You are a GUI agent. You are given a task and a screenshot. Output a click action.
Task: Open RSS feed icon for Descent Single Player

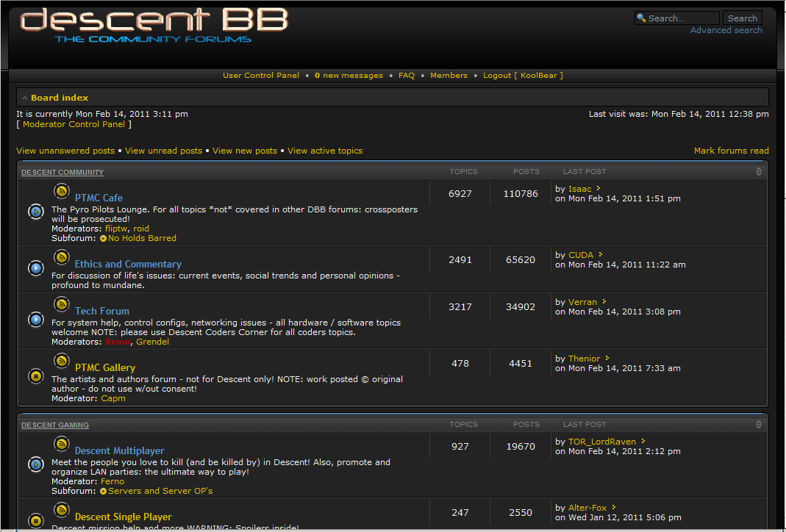(x=61, y=510)
